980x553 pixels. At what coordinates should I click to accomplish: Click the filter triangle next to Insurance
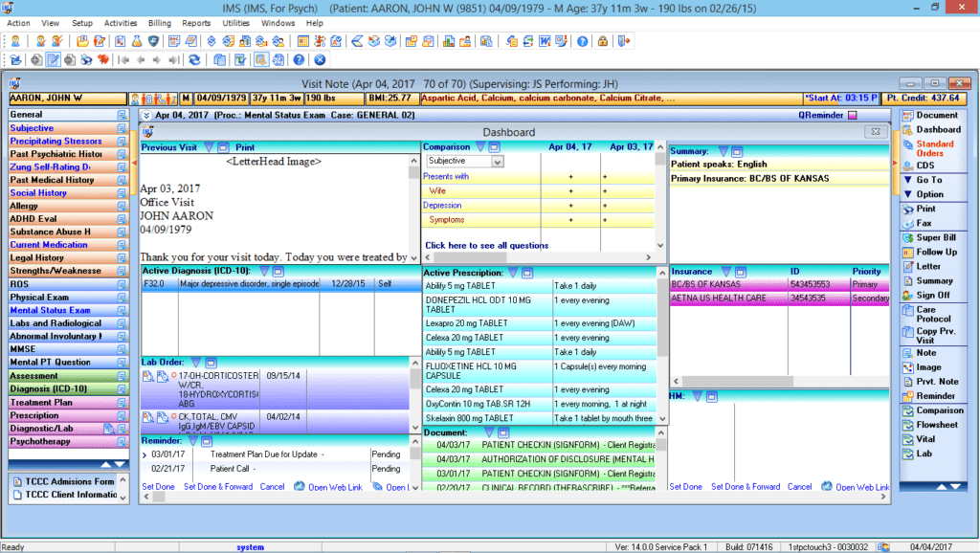[726, 272]
